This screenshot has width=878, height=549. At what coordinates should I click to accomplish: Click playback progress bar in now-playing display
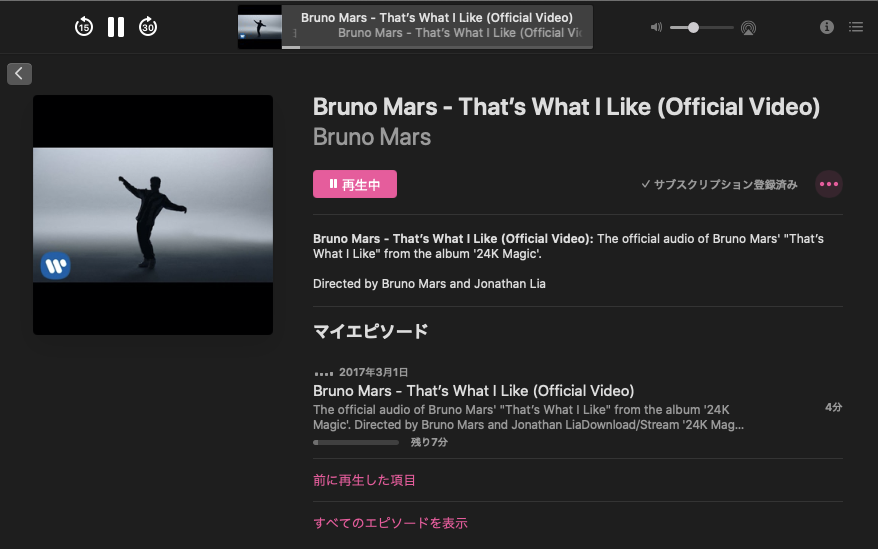[x=437, y=47]
